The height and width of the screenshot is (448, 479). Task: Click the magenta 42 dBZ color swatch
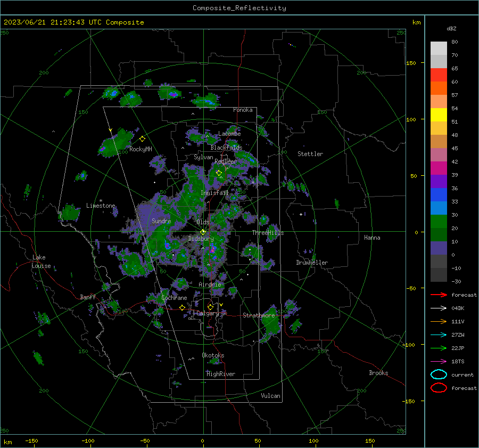[439, 168]
